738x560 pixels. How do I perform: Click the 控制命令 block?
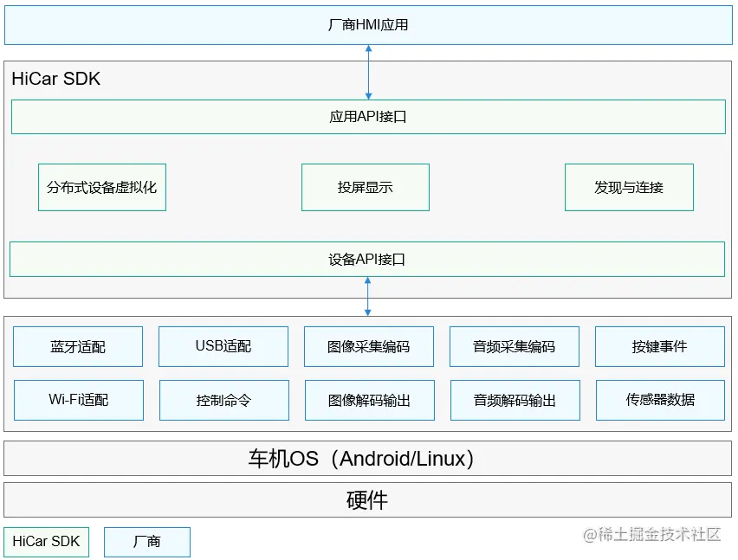pos(224,400)
